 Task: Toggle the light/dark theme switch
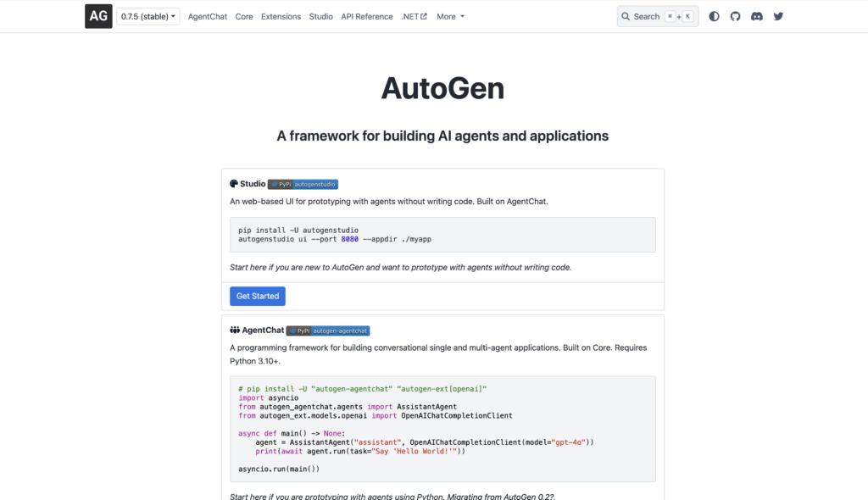[x=714, y=17]
